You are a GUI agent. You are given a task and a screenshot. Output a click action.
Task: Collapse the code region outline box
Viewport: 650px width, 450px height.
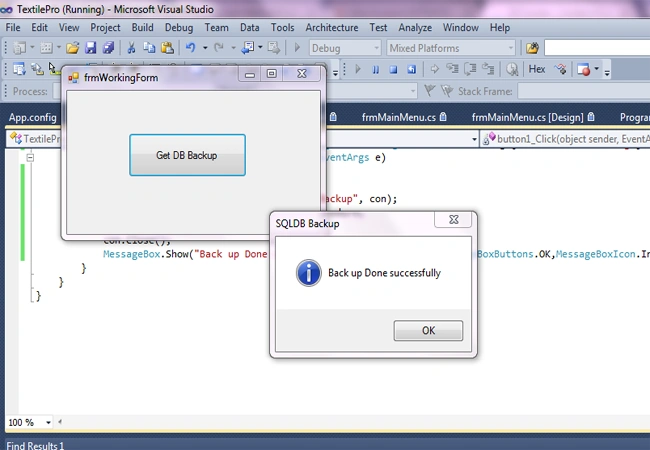30,157
